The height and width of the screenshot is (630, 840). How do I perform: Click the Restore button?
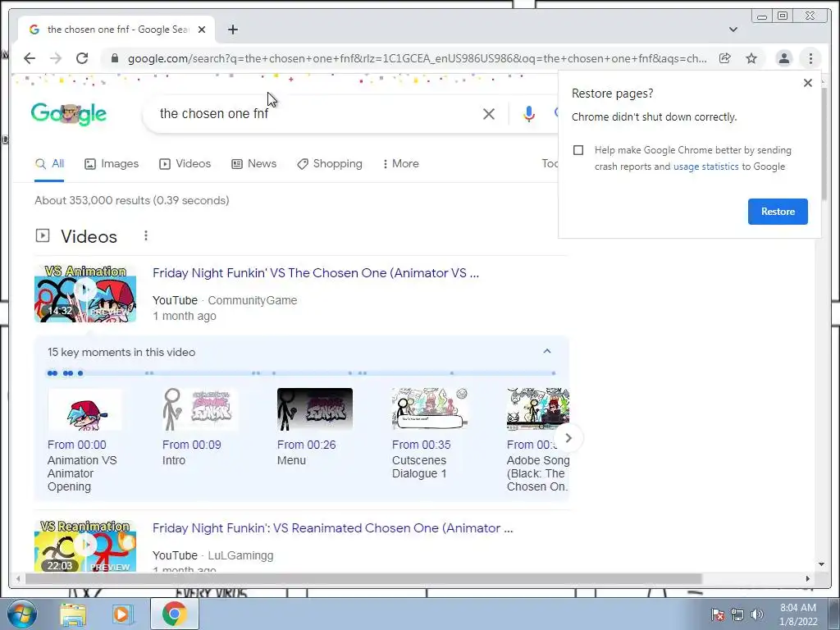pyautogui.click(x=778, y=212)
